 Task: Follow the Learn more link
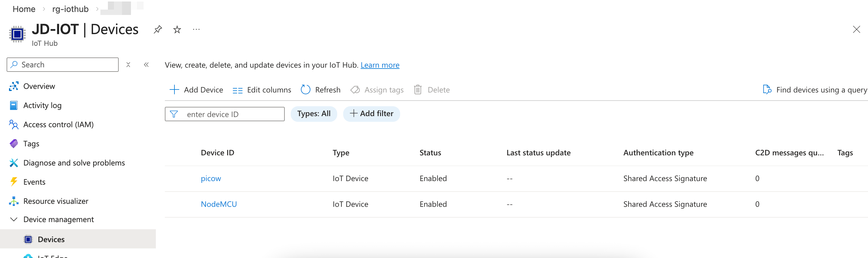pyautogui.click(x=380, y=65)
